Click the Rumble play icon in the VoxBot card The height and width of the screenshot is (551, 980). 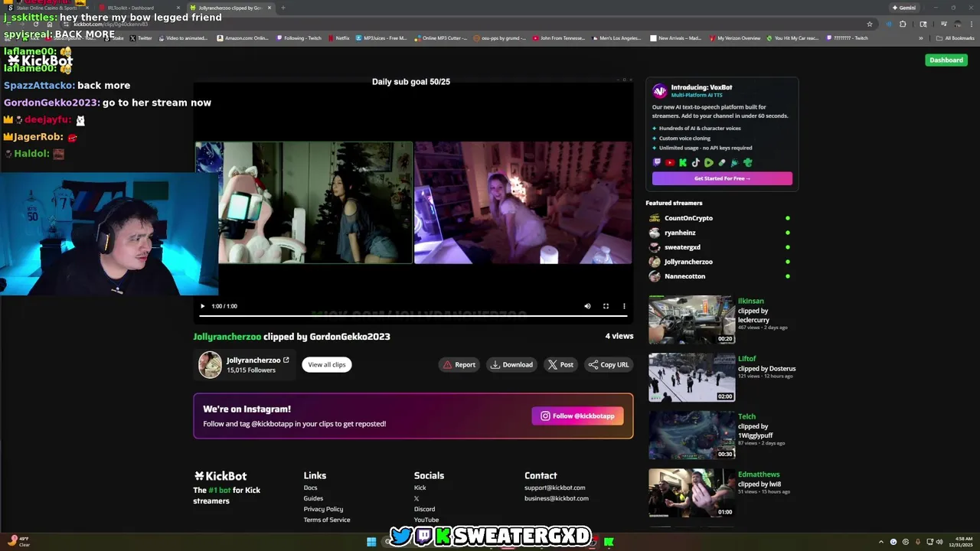pos(709,162)
